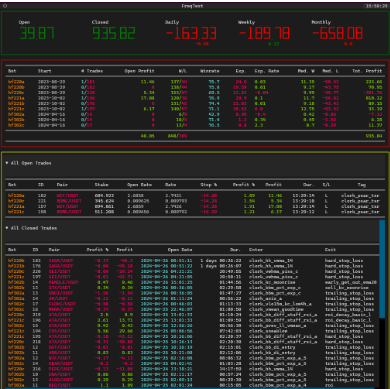Select the PEPE/USDT closed trade row
The height and width of the screenshot is (389, 390).
click(193, 369)
